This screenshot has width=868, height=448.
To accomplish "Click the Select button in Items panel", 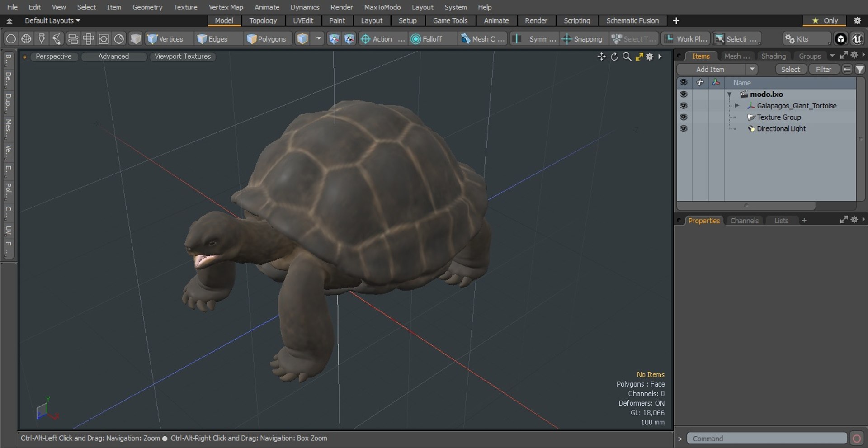I will pyautogui.click(x=790, y=69).
